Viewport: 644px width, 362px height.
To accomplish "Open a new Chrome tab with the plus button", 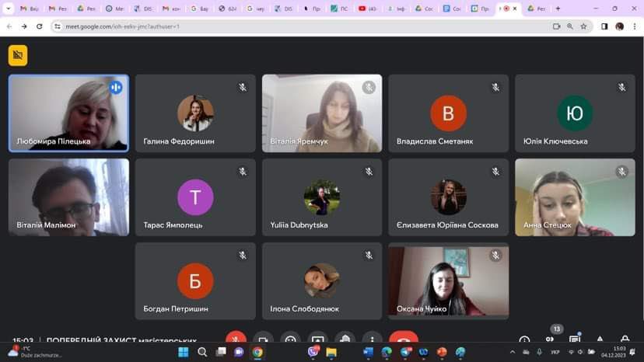I will (558, 9).
